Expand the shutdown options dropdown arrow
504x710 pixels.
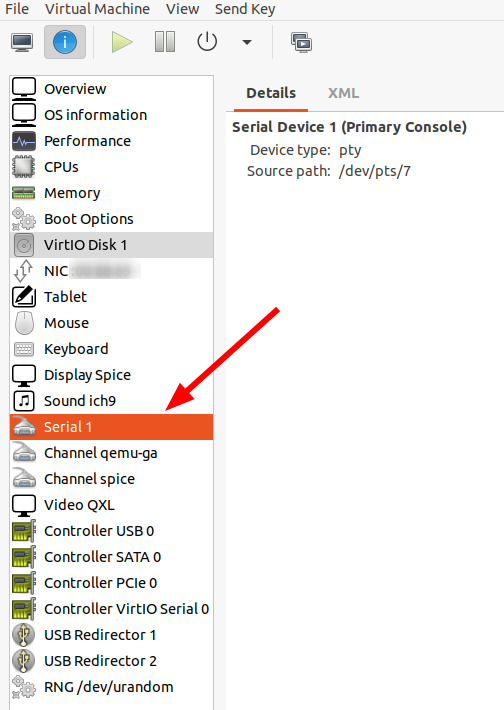(247, 42)
